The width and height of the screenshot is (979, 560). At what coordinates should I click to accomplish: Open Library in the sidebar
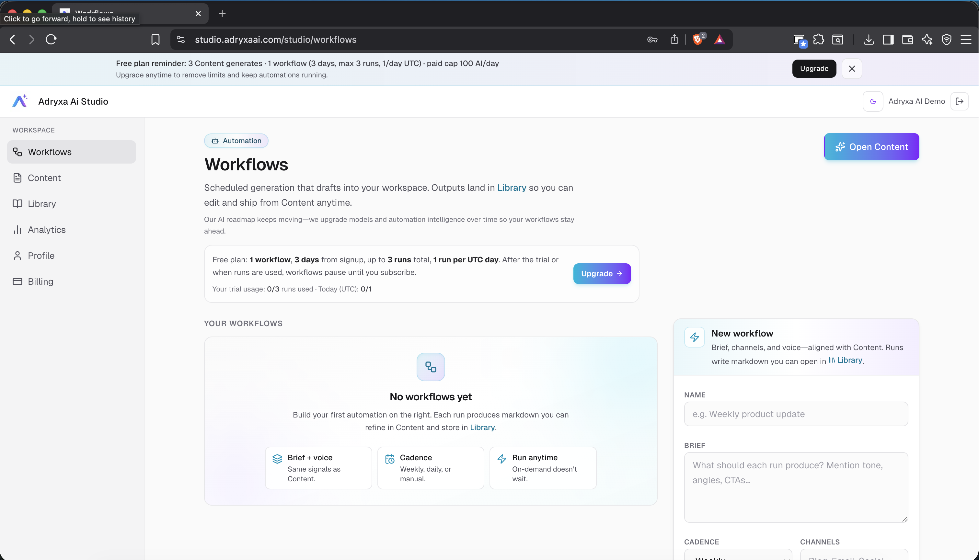pos(72,204)
